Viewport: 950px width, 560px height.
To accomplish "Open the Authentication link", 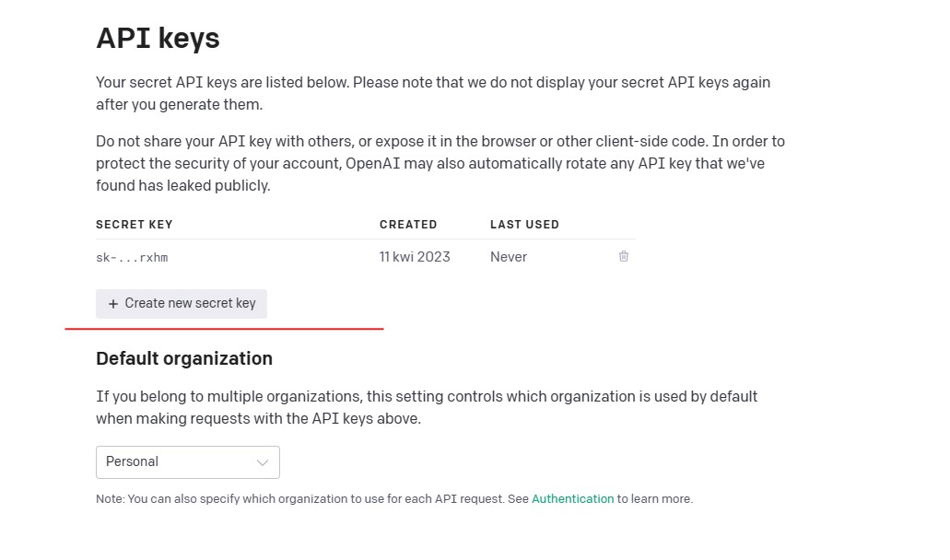I will 572,499.
